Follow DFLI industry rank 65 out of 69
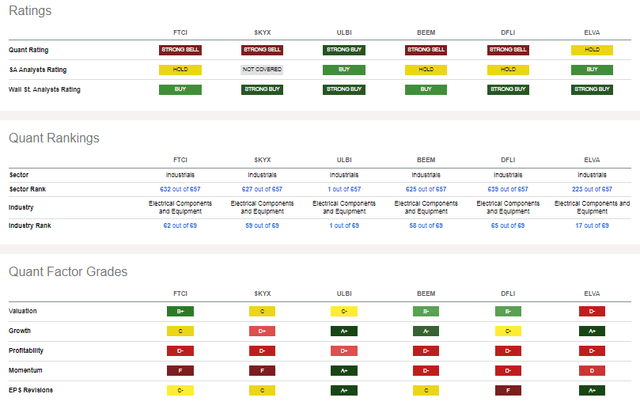The width and height of the screenshot is (640, 409). click(x=508, y=226)
